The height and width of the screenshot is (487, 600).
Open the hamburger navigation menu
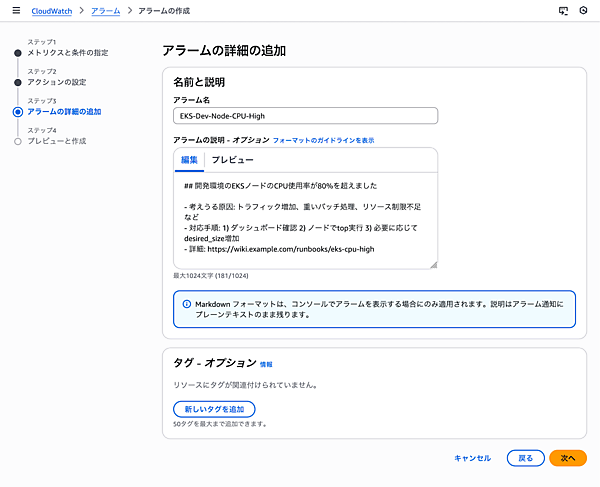[14, 11]
